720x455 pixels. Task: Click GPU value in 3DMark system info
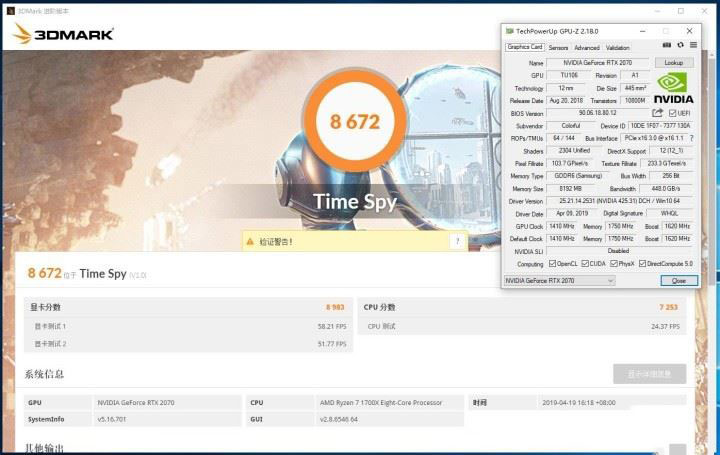click(136, 403)
